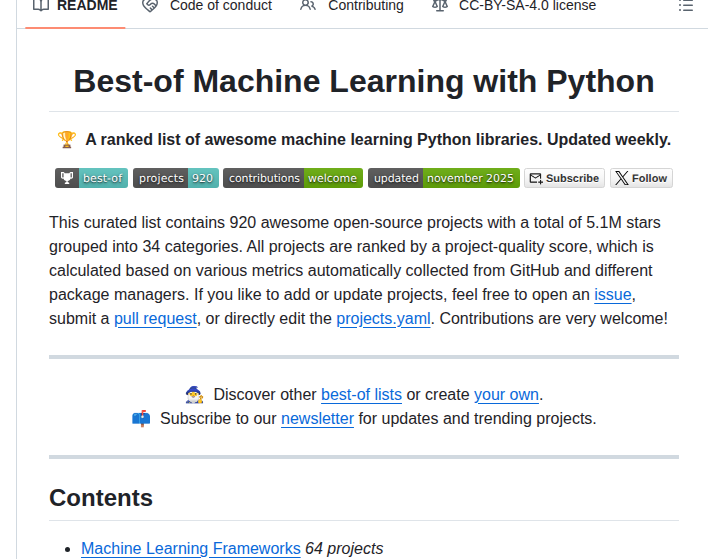Click the people icon beside Contributing
This screenshot has height=559, width=708.
tap(308, 6)
